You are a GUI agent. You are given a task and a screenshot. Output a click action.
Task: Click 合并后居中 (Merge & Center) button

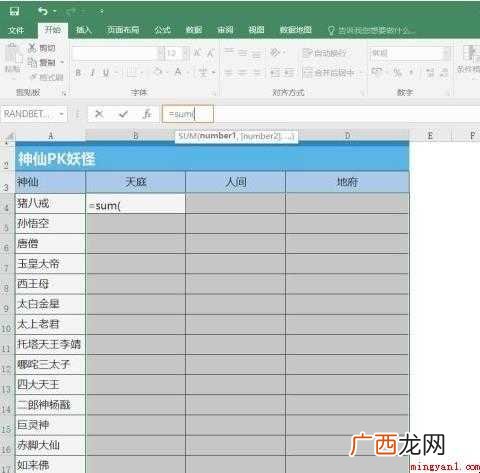329,73
